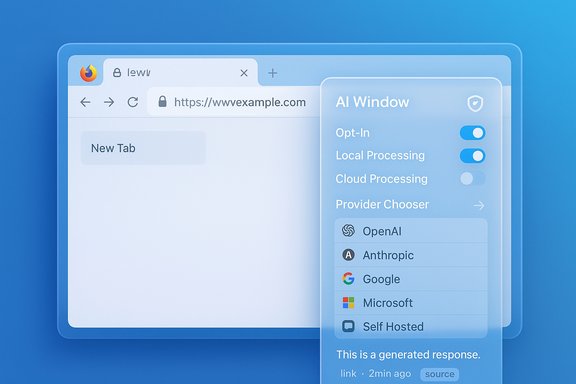Click the Local Processing label
Image resolution: width=576 pixels, height=384 pixels.
tap(380, 155)
